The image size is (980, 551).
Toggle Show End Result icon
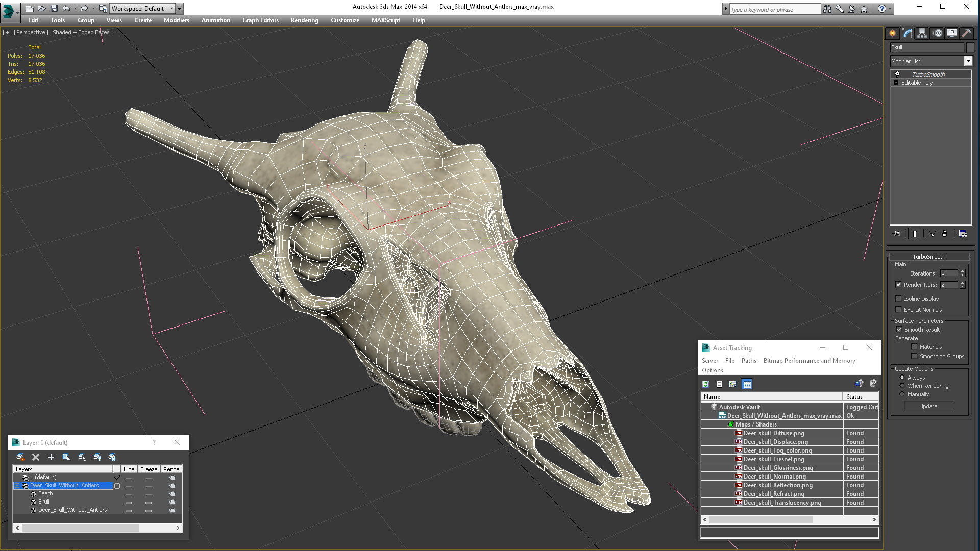(x=915, y=234)
